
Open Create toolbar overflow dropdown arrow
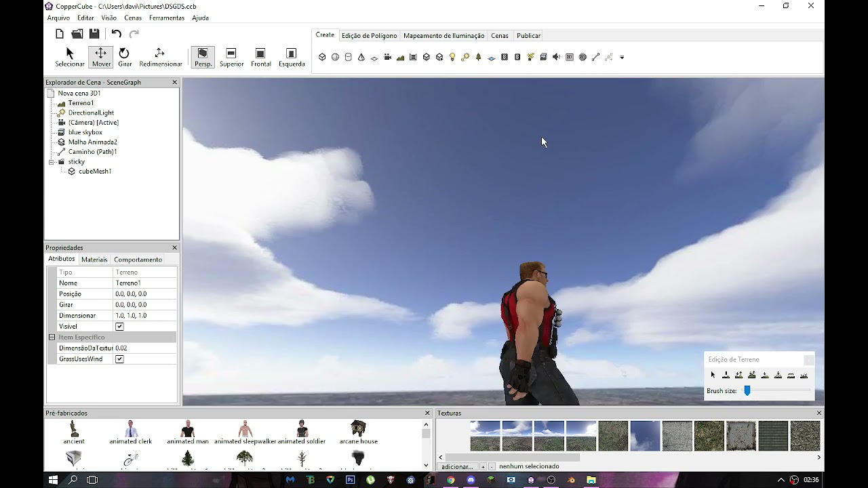click(622, 58)
